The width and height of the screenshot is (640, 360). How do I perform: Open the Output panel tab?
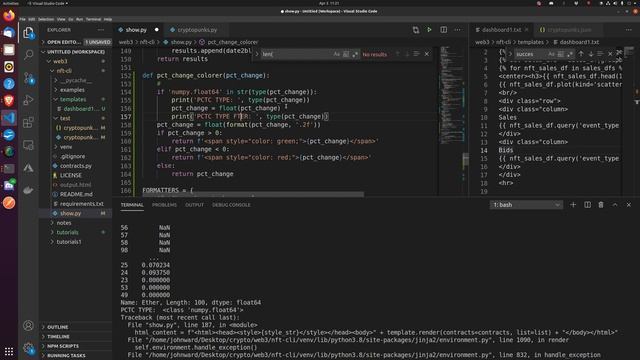[x=194, y=204]
